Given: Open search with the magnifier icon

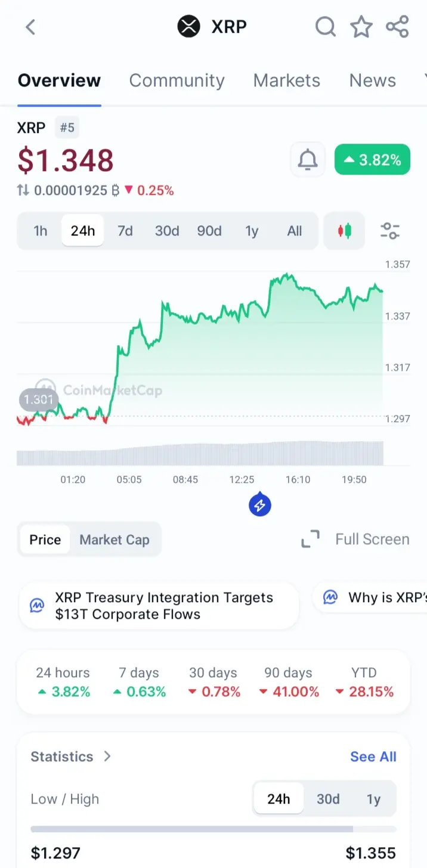Looking at the screenshot, I should click(325, 27).
